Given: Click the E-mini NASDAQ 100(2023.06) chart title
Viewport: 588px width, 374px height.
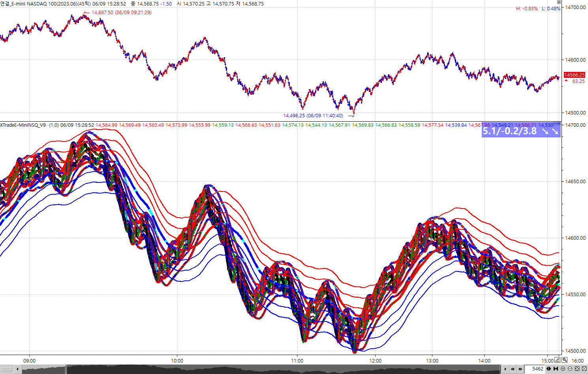Looking at the screenshot, I should click(x=45, y=4).
